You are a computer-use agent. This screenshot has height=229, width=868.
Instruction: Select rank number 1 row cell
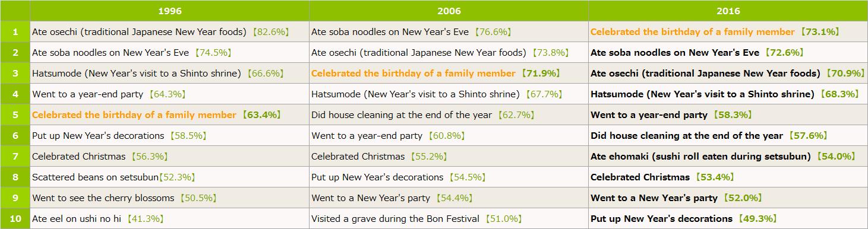pyautogui.click(x=15, y=31)
